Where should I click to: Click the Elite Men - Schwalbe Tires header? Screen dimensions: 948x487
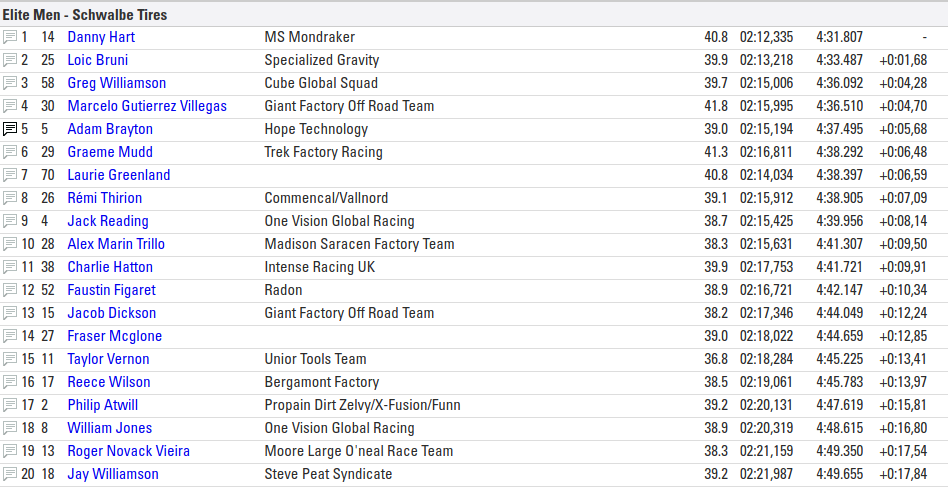coord(85,15)
